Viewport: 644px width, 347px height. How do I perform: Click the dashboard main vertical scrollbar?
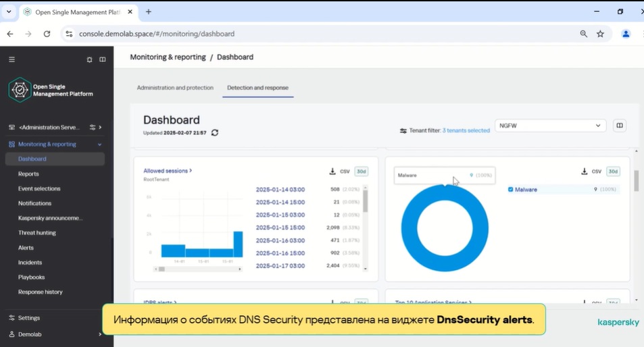(637, 180)
